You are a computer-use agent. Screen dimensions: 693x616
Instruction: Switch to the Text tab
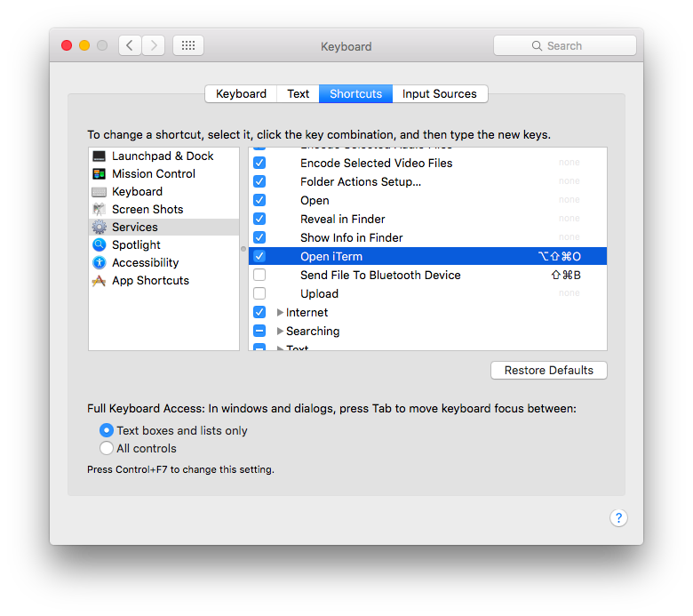[x=299, y=93]
